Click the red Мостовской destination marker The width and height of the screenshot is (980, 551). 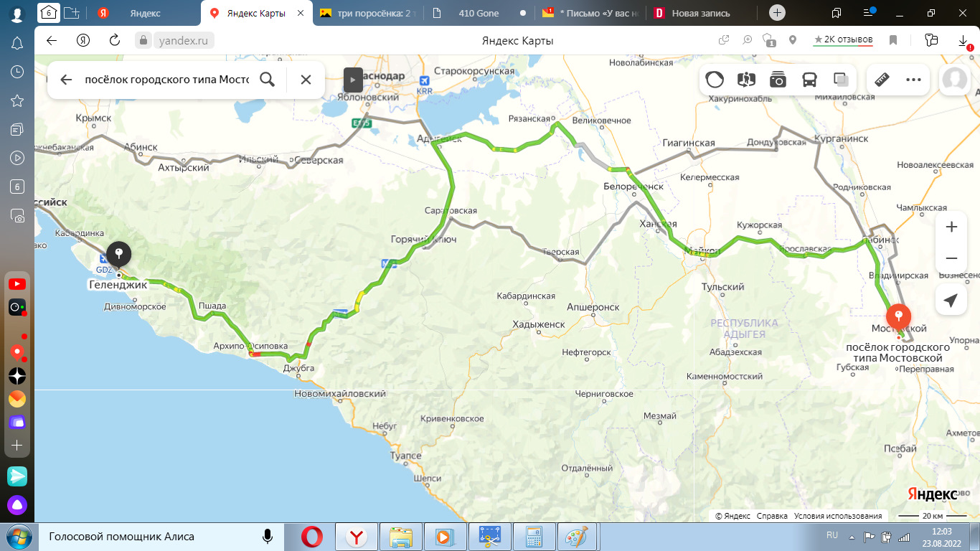click(897, 316)
